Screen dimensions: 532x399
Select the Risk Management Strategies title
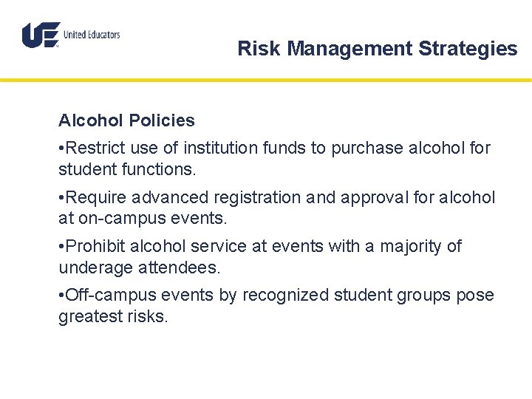coord(378,49)
